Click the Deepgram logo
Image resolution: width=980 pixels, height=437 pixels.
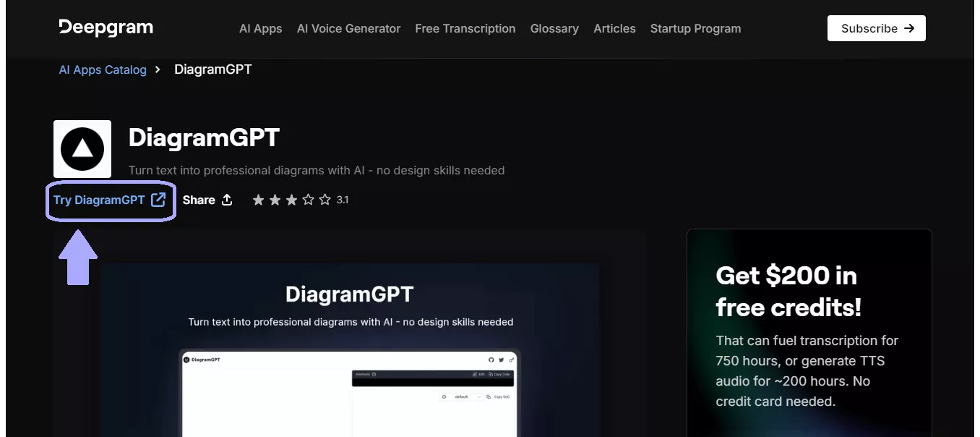click(105, 27)
